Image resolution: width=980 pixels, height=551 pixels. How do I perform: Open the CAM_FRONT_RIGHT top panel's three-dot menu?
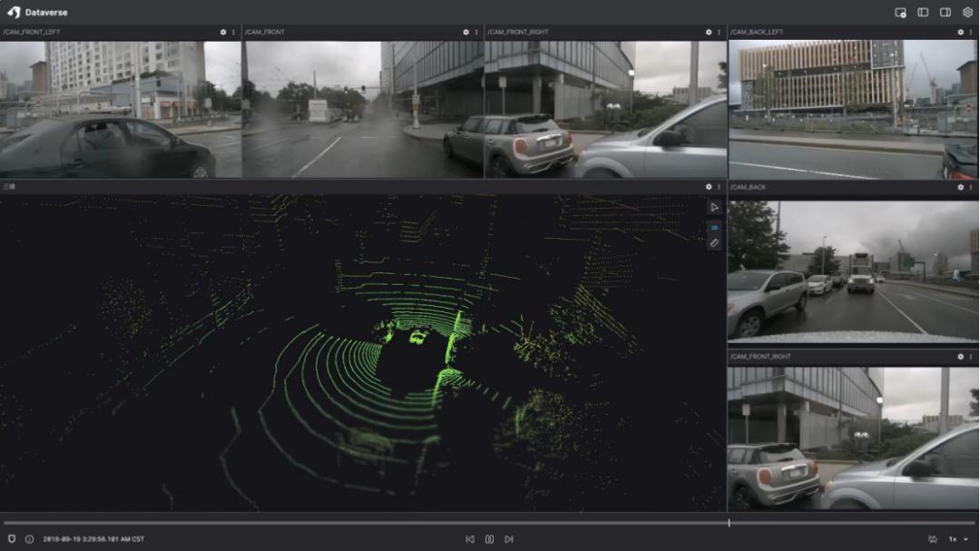[x=719, y=33]
